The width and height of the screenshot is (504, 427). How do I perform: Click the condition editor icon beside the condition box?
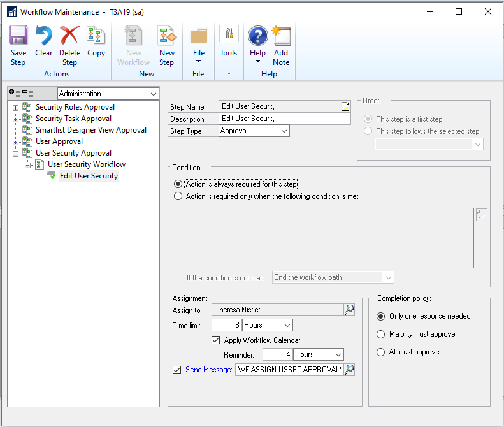point(481,215)
